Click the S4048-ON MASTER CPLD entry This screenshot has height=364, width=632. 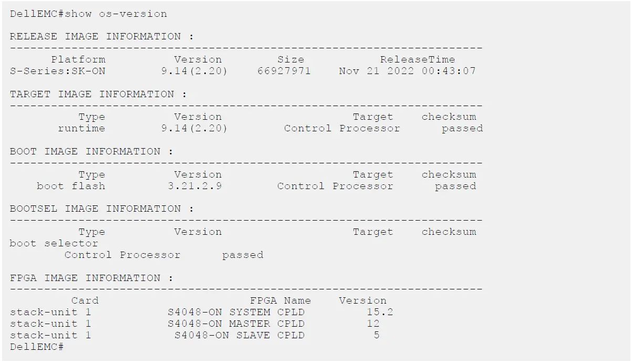pyautogui.click(x=236, y=324)
